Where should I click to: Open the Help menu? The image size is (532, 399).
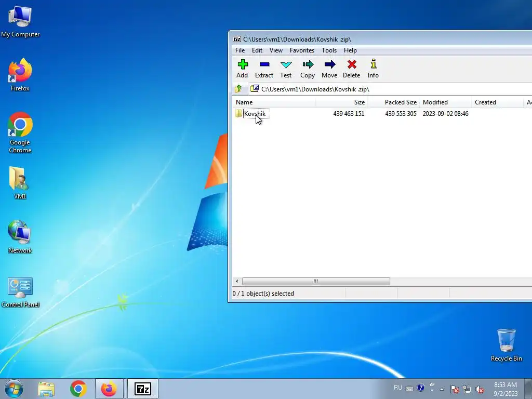[350, 50]
